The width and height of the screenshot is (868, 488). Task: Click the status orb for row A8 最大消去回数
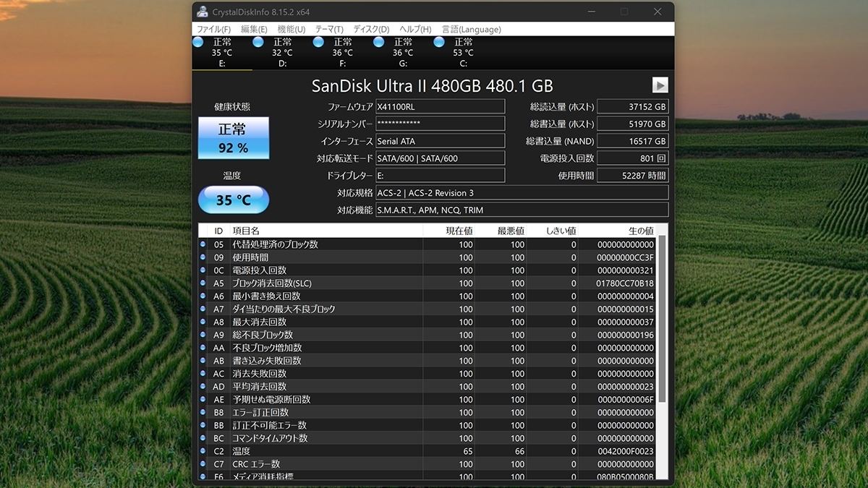coord(203,322)
